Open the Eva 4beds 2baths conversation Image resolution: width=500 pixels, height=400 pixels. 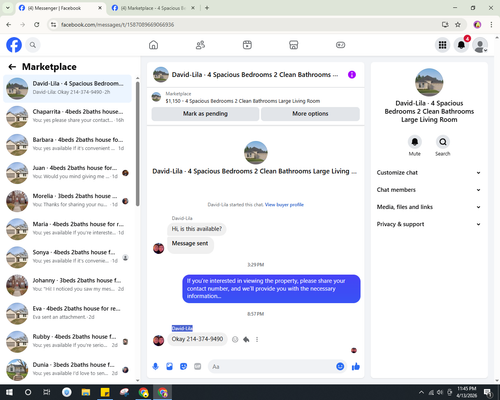pyautogui.click(x=67, y=313)
